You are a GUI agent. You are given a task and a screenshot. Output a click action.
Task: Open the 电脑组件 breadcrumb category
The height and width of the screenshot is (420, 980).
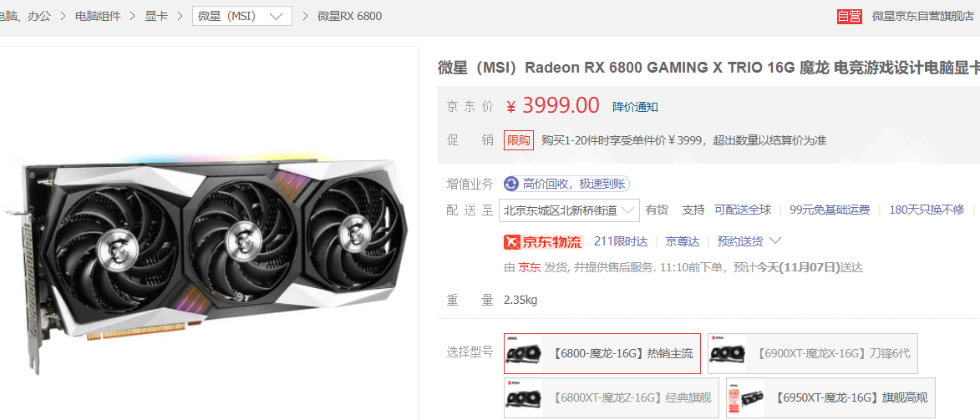[98, 16]
